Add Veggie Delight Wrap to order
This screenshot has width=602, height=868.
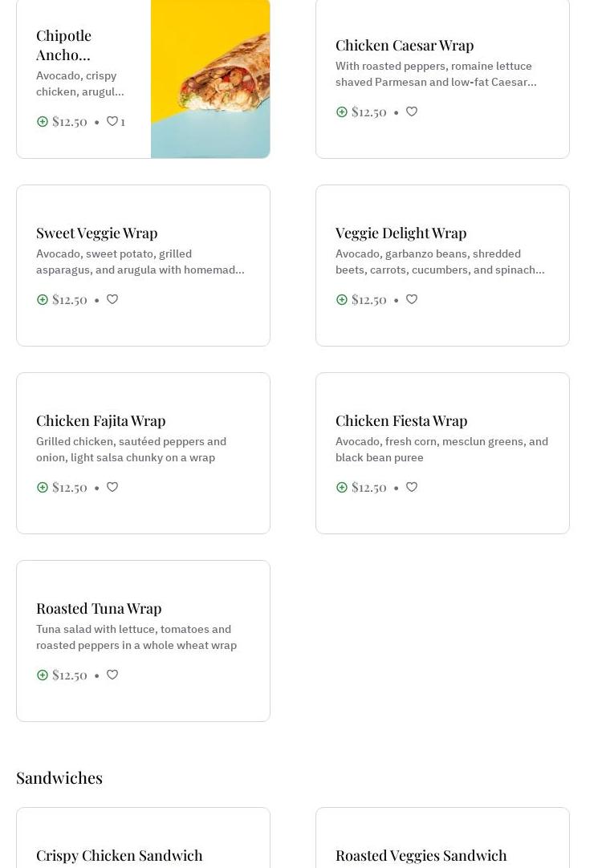(342, 299)
